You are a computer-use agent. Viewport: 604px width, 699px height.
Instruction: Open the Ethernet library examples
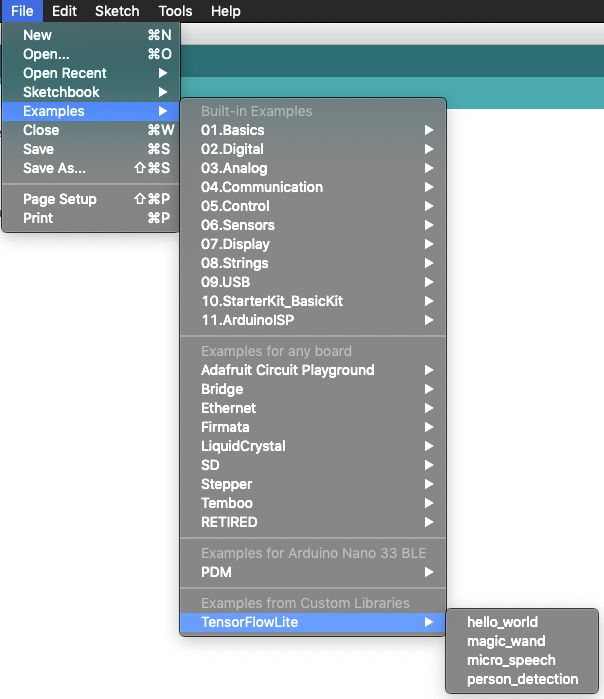(313, 408)
